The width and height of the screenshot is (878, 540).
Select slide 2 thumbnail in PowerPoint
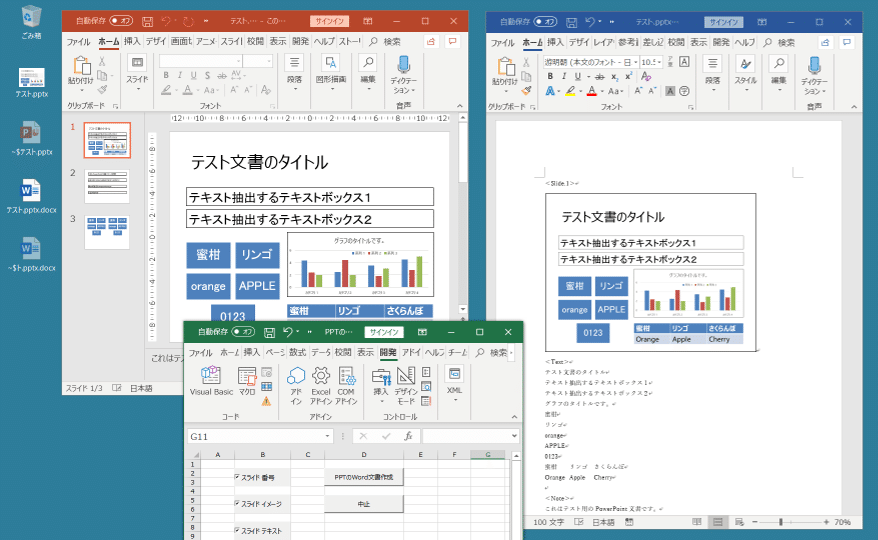[107, 186]
